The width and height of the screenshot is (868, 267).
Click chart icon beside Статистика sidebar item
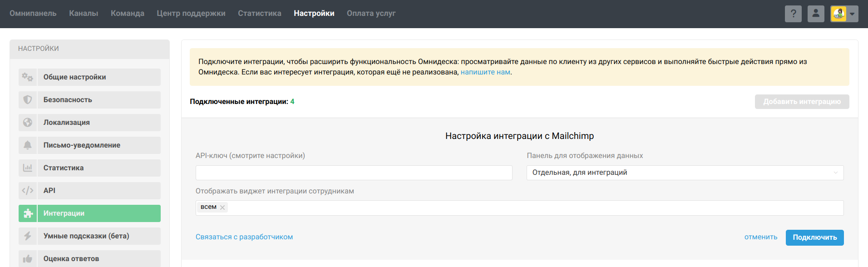tap(28, 168)
